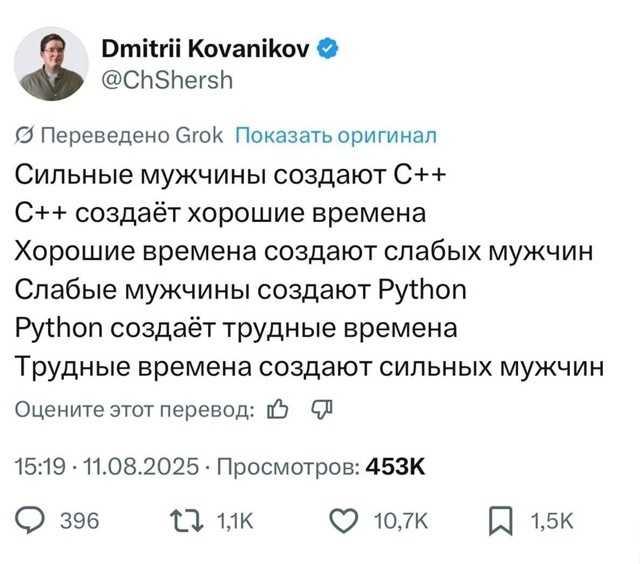
Task: Open the 453K views count
Action: click(396, 466)
